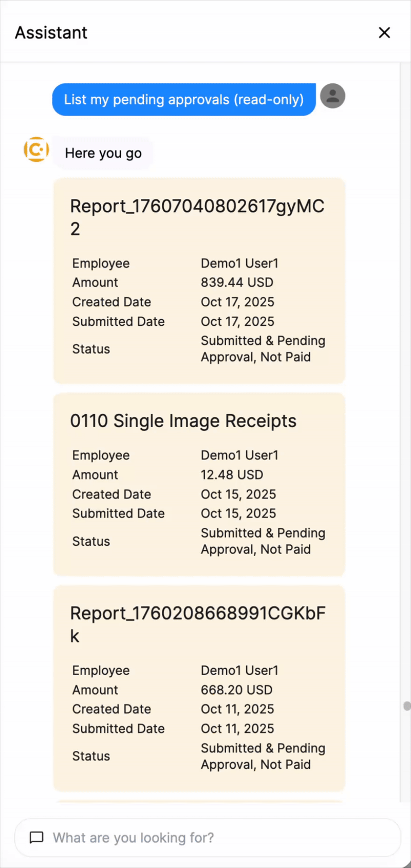
Task: Select the 12.48 USD amount value
Action: point(232,475)
